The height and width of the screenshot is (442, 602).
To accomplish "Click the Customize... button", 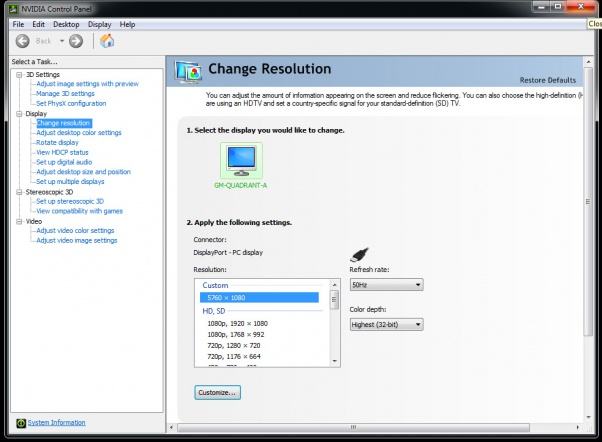I will click(218, 392).
